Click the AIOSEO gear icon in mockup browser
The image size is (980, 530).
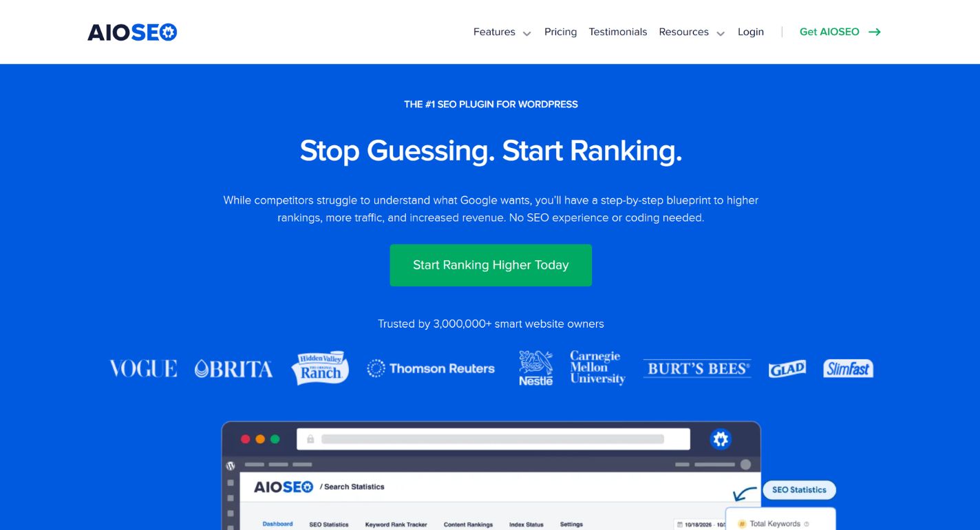721,439
